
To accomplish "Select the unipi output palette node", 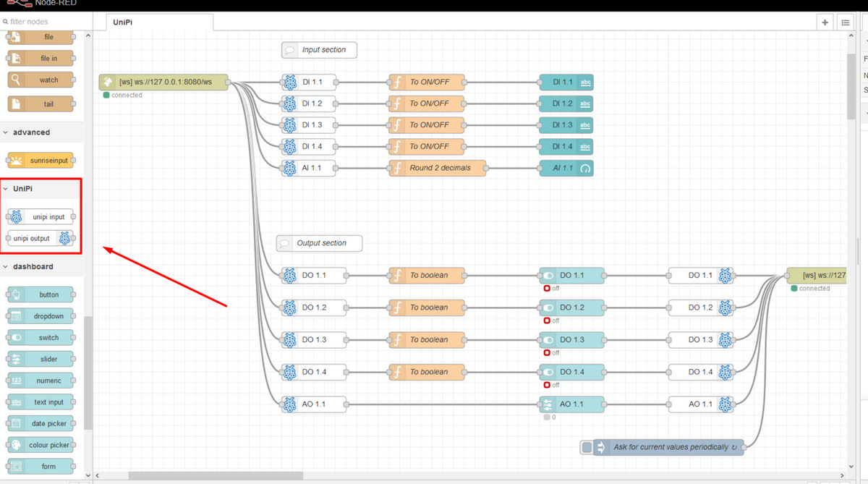I will tap(41, 238).
